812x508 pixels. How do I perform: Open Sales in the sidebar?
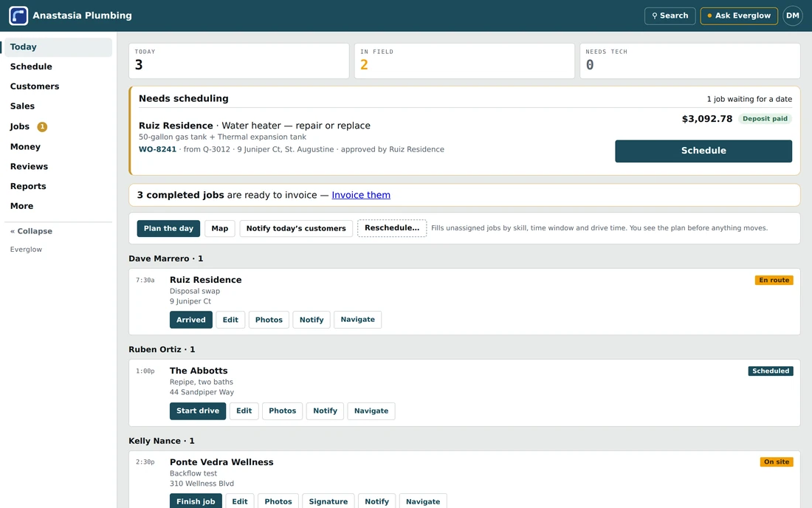pos(58,106)
